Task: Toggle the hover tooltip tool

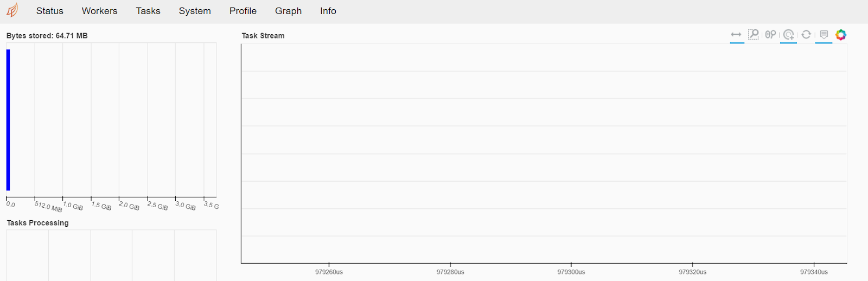Action: click(824, 35)
